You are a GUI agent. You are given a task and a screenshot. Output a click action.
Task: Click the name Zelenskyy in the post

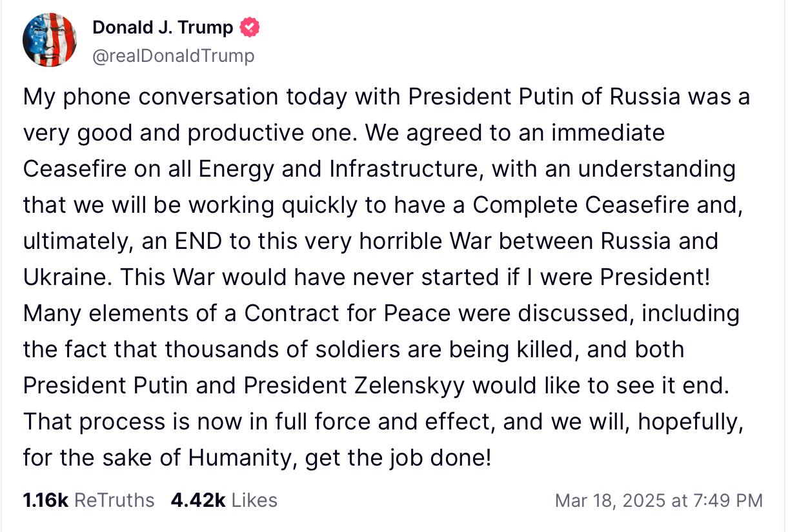coord(409,386)
